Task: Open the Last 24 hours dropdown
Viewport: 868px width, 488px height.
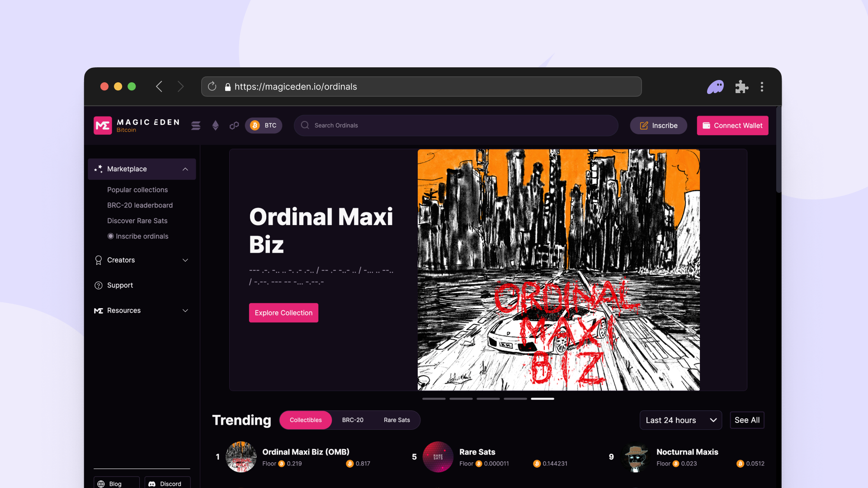Action: pos(681,420)
